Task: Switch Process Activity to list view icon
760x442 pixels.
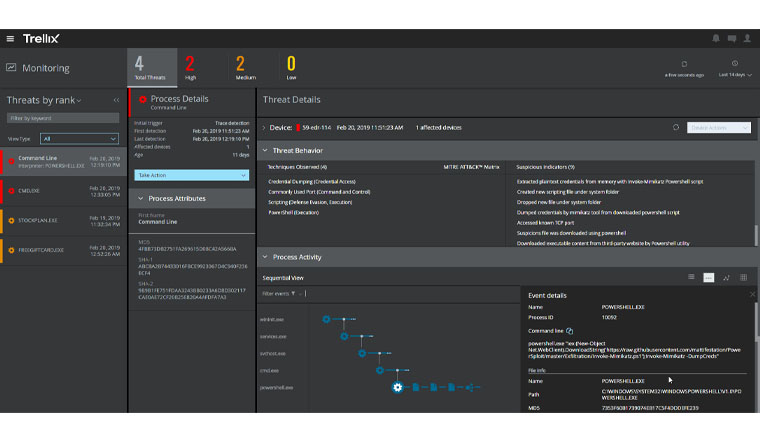Action: (x=691, y=277)
